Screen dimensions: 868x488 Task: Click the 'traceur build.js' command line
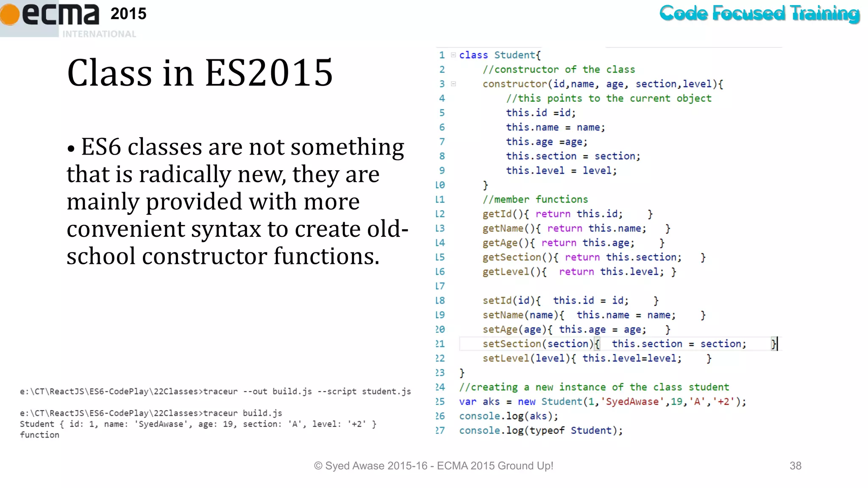click(x=151, y=413)
